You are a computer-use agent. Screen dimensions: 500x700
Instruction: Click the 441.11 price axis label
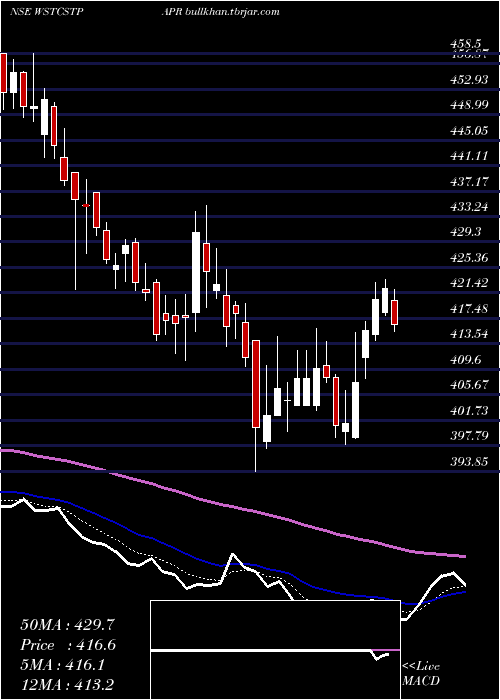(x=469, y=156)
